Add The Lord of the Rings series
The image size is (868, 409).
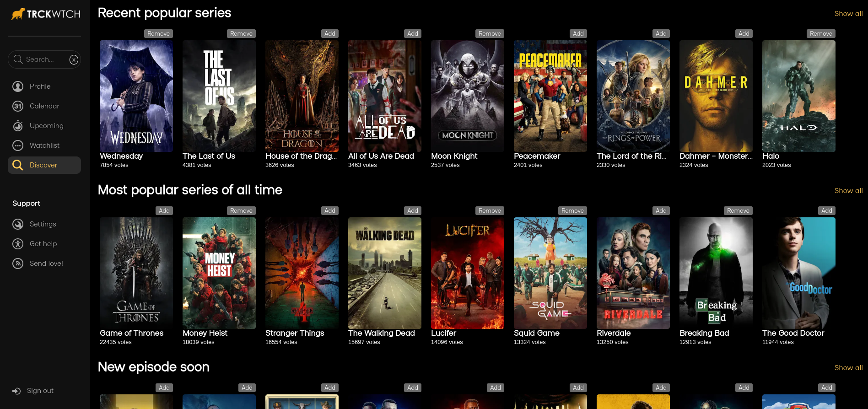(661, 34)
